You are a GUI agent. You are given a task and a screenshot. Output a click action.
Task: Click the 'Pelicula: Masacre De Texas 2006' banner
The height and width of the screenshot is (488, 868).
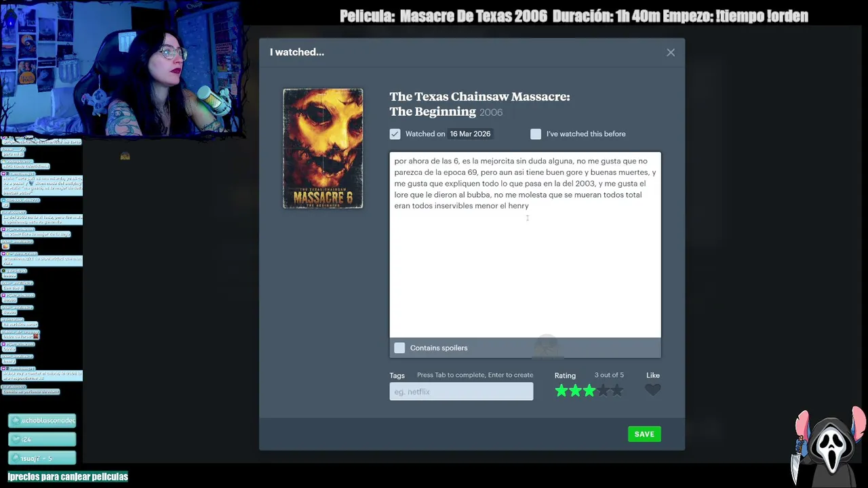point(443,16)
